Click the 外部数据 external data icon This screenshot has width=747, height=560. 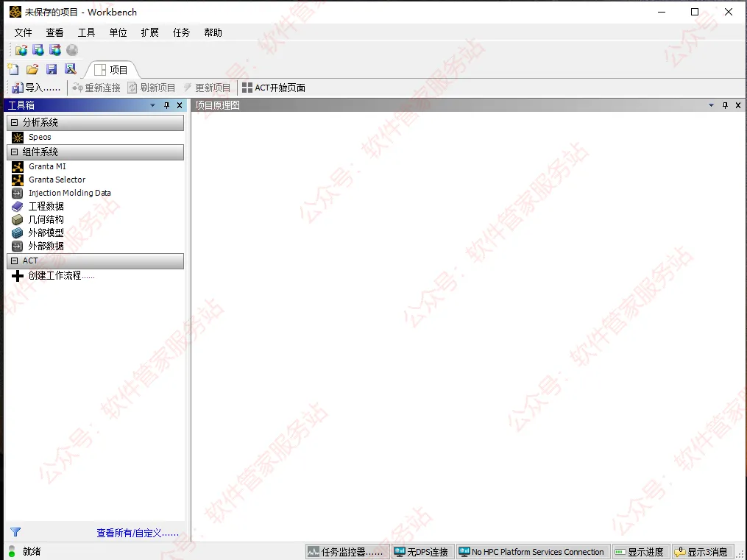click(18, 247)
